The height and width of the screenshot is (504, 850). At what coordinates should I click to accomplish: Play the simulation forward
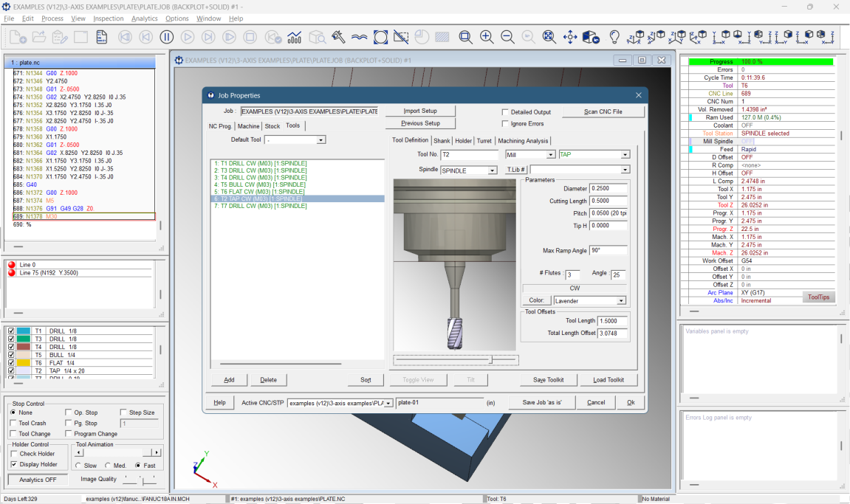click(x=188, y=35)
